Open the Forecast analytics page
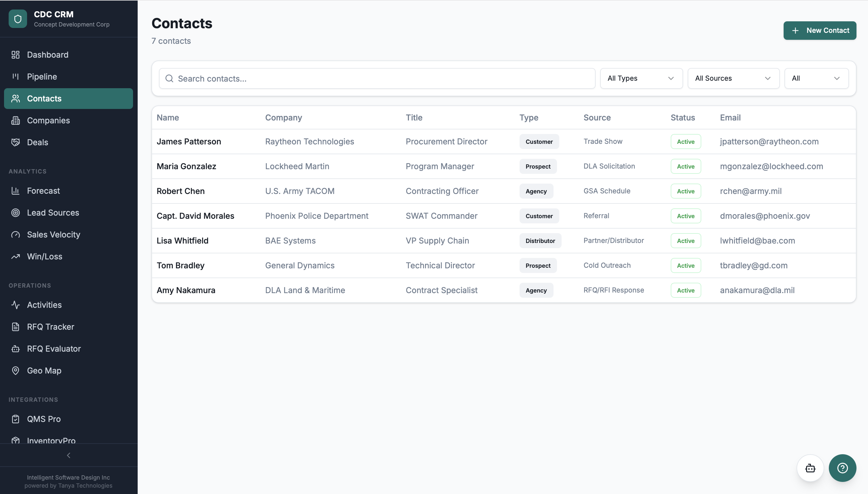Image resolution: width=868 pixels, height=494 pixels. (x=69, y=191)
